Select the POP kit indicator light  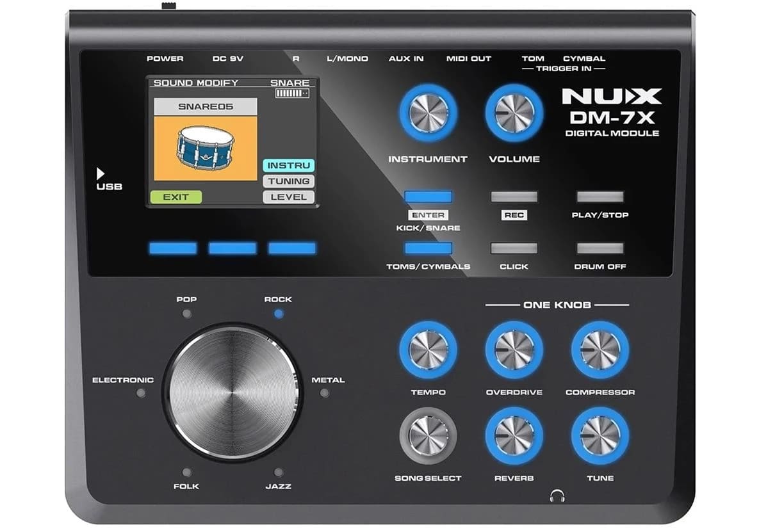pyautogui.click(x=187, y=314)
